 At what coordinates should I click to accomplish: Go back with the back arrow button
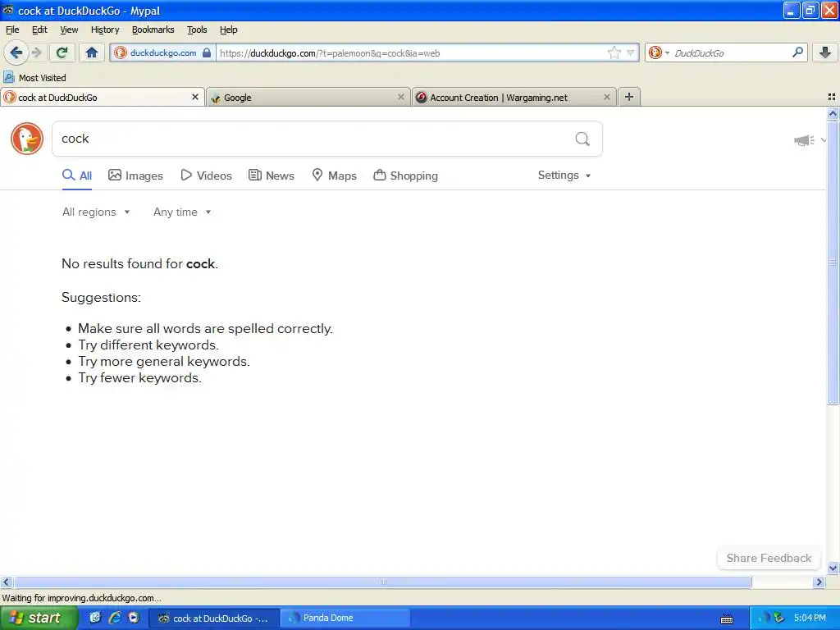tap(16, 52)
